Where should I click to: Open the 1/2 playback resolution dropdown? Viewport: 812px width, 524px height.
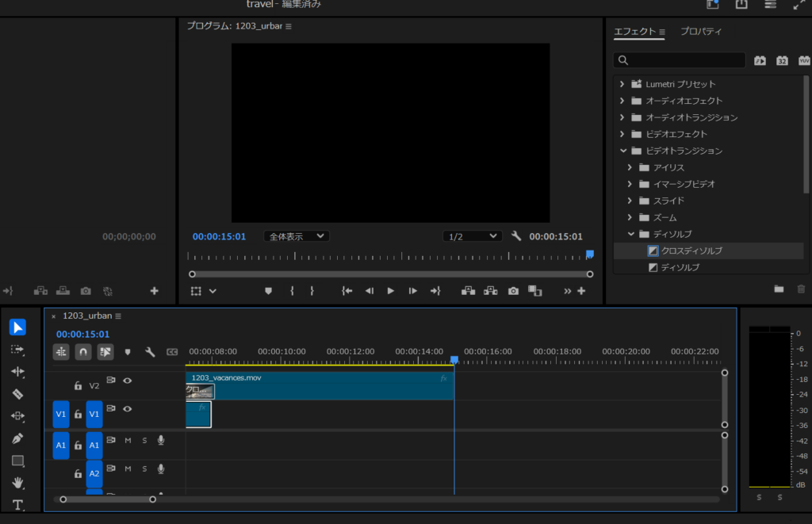(x=472, y=236)
